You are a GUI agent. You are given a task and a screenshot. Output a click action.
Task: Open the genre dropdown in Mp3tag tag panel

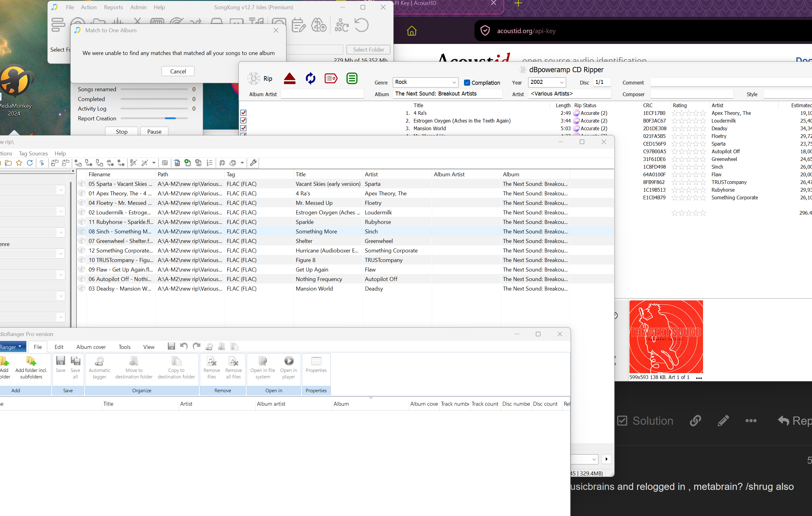[61, 253]
